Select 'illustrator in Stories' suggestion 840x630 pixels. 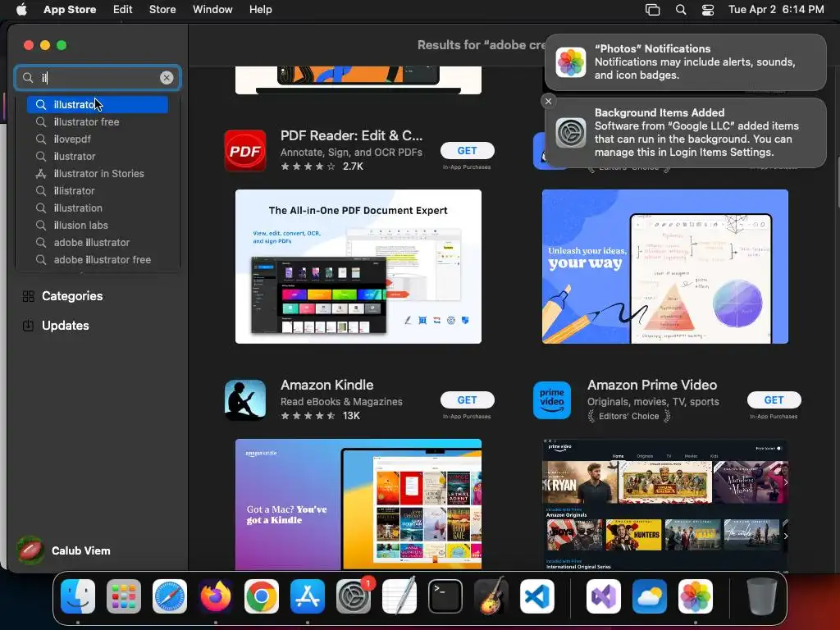point(98,173)
